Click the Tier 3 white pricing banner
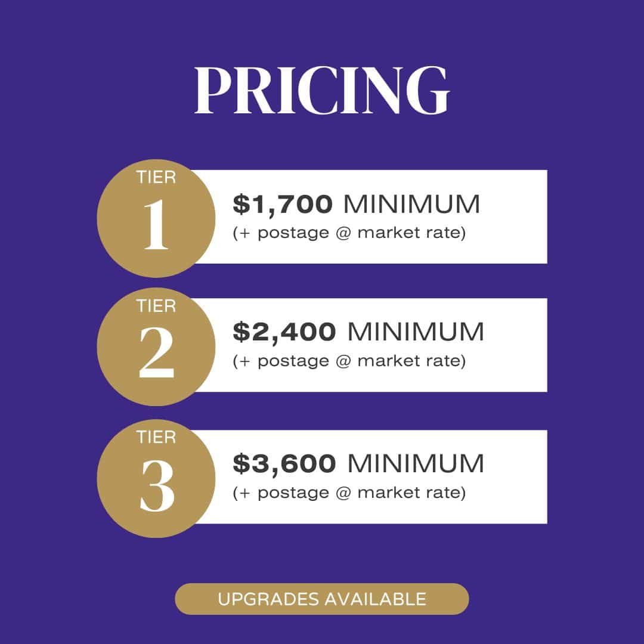644x644 pixels. pyautogui.click(x=370, y=477)
